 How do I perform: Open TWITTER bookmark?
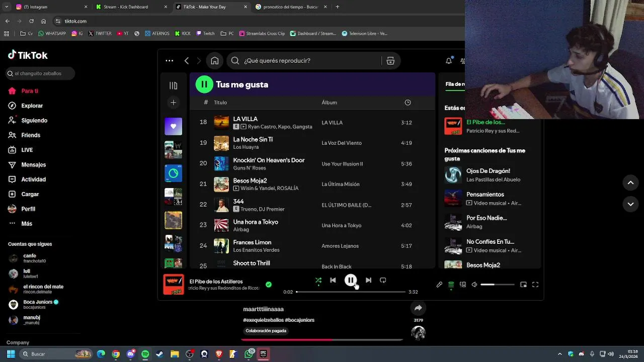pos(100,34)
